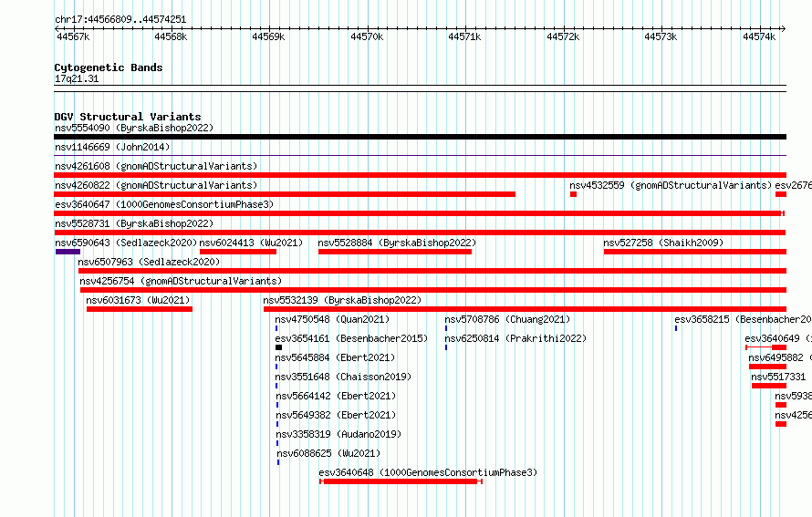Open nsv5645884 (Ebert2021) label
This screenshot has width=812, height=517.
click(x=335, y=357)
